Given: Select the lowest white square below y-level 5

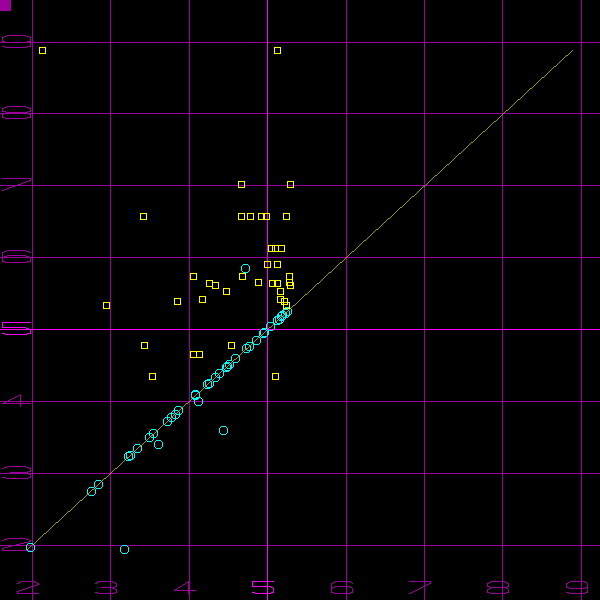Looking at the screenshot, I should pos(152,376).
